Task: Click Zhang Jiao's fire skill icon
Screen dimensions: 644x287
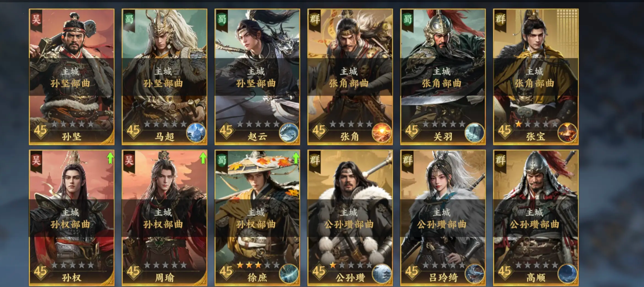Action: click(382, 132)
